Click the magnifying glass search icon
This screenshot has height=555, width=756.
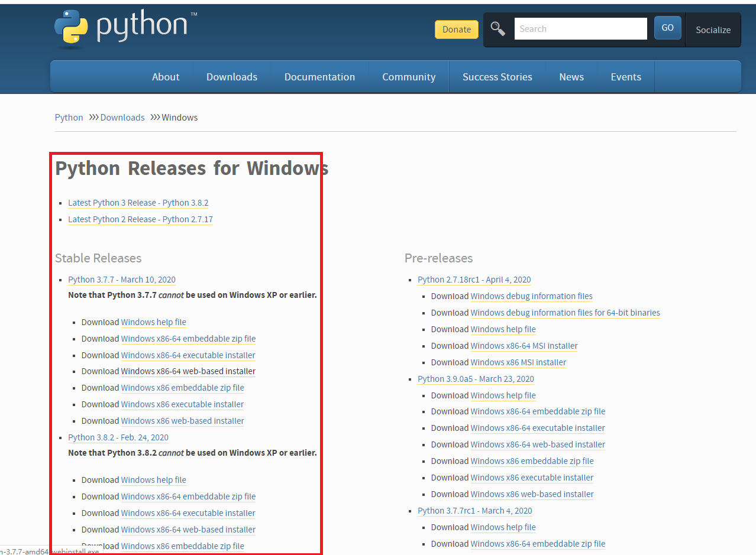click(498, 29)
